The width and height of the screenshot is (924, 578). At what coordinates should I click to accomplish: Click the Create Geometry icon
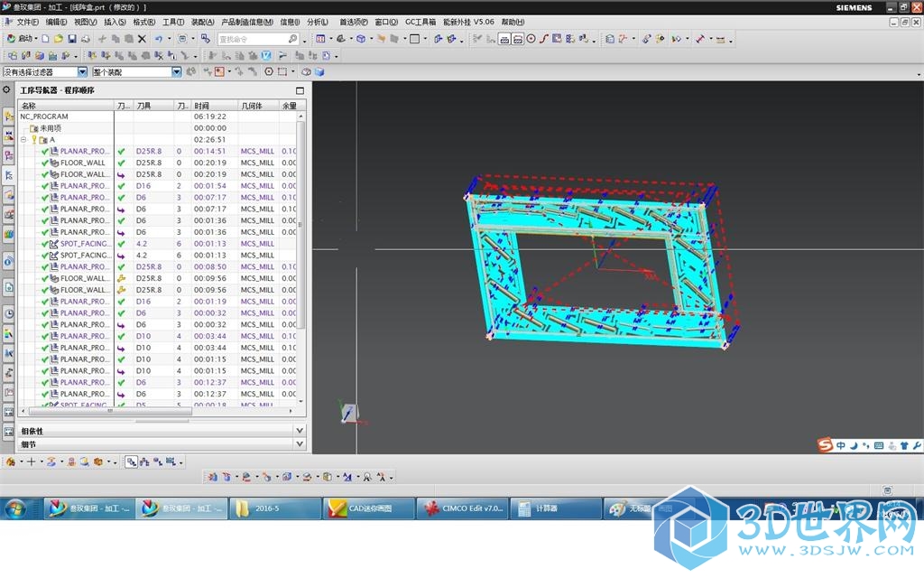point(39,55)
